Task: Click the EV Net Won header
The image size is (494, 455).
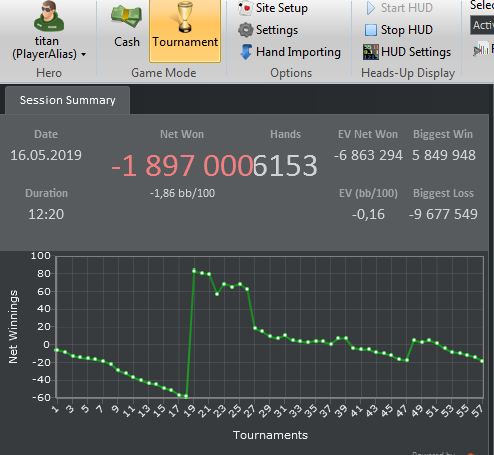Action: [368, 134]
